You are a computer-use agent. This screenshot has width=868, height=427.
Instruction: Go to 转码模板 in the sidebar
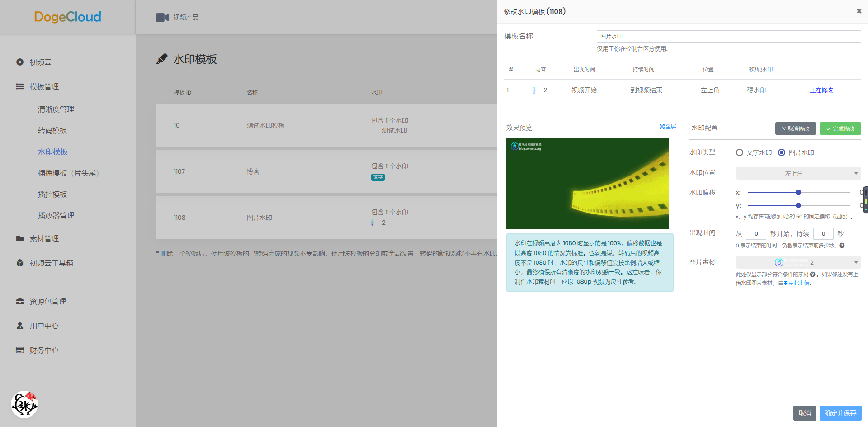(52, 130)
